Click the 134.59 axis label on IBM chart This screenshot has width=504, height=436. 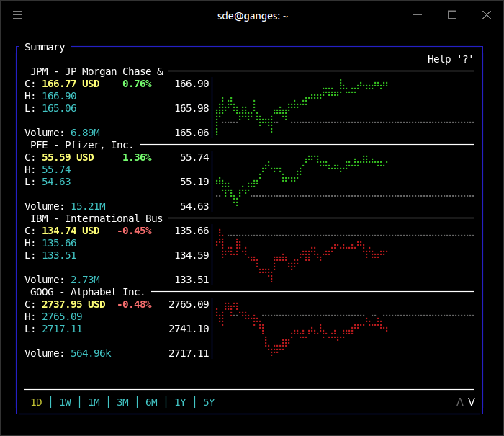(192, 256)
